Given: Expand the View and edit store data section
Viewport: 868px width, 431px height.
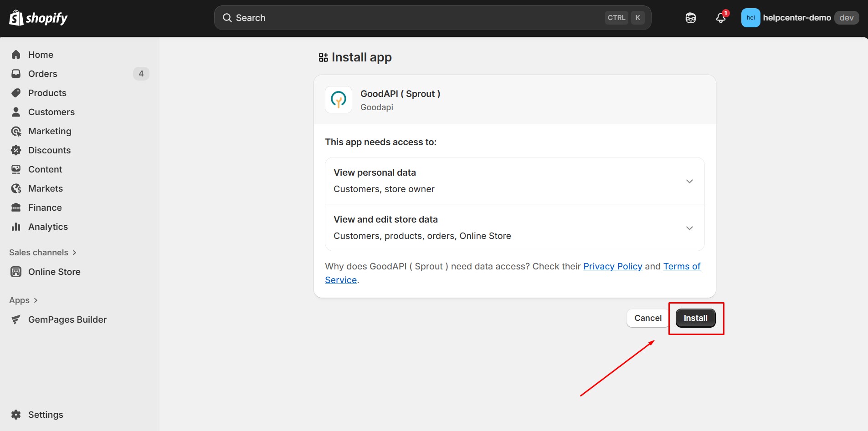Looking at the screenshot, I should point(689,228).
